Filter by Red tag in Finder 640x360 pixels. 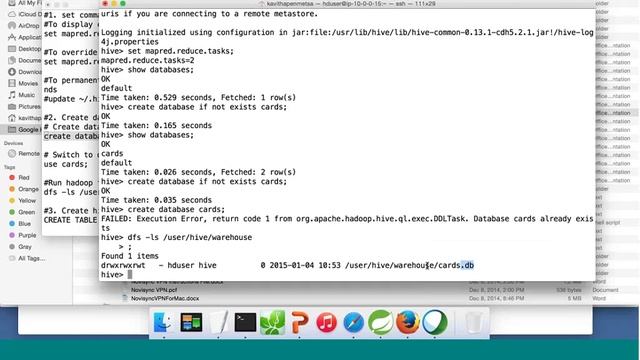coord(20,178)
